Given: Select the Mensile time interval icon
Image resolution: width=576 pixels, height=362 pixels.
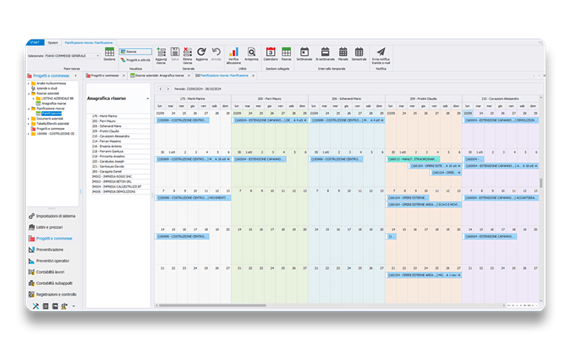Looking at the screenshot, I should (x=343, y=52).
